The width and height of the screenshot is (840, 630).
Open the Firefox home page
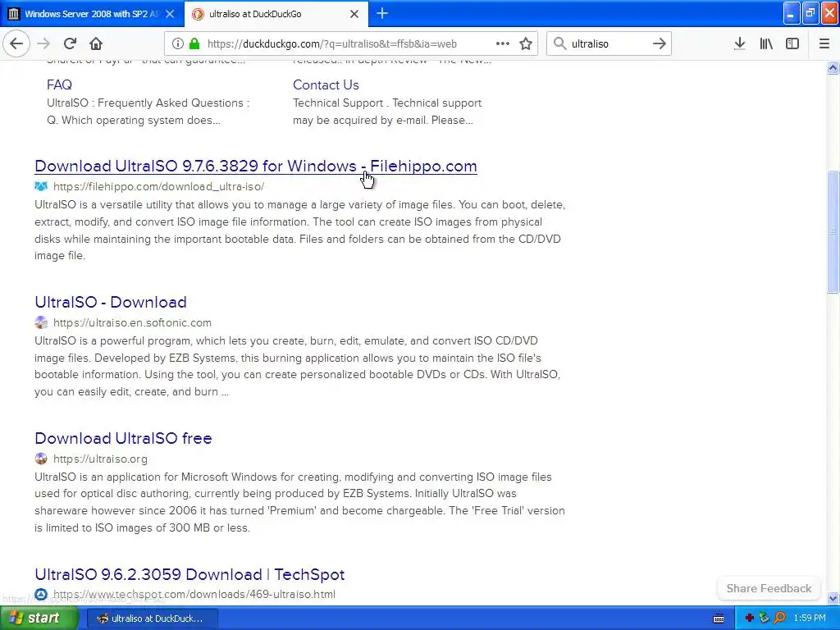96,43
